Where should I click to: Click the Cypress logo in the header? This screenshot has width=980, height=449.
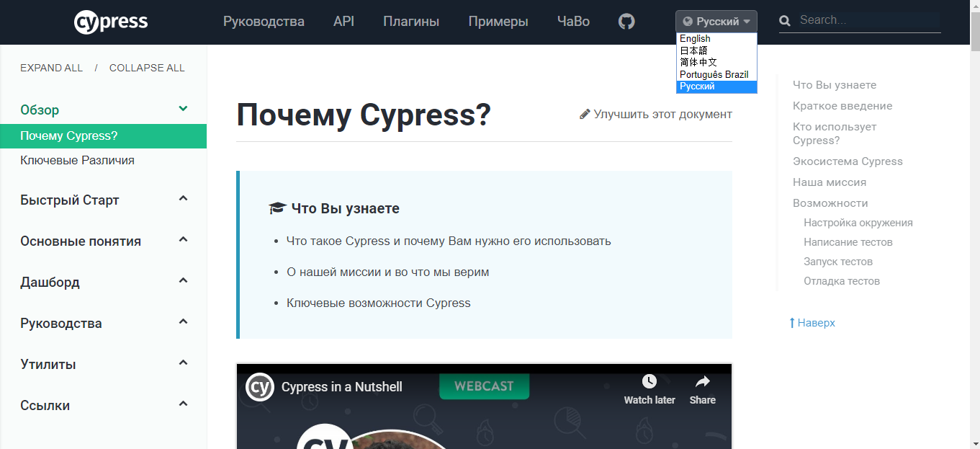click(x=110, y=21)
